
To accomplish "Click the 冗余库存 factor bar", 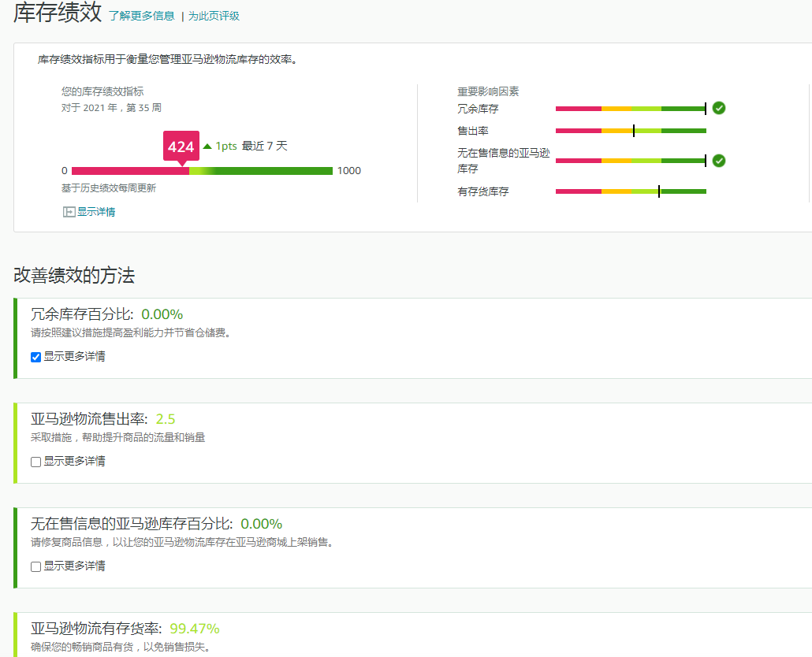I will [631, 109].
